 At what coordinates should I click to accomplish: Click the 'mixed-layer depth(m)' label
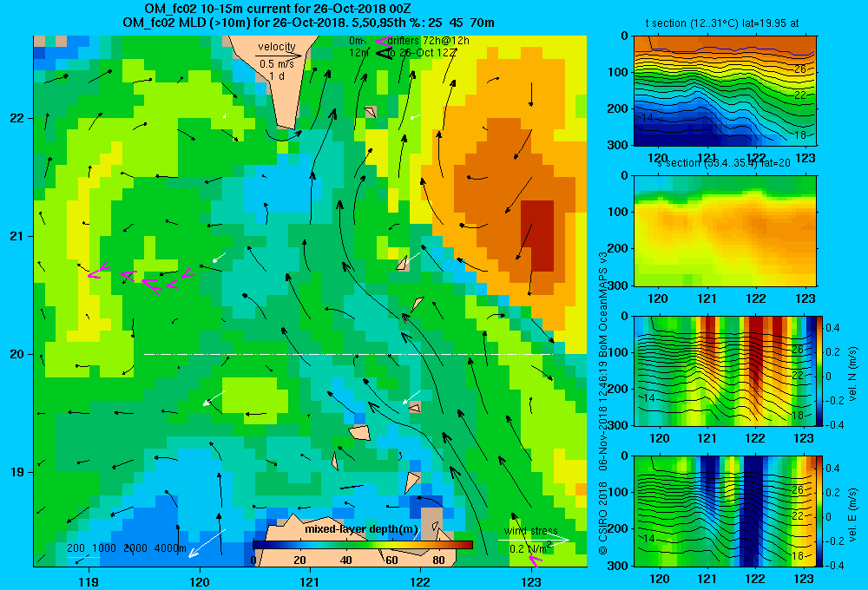361,529
